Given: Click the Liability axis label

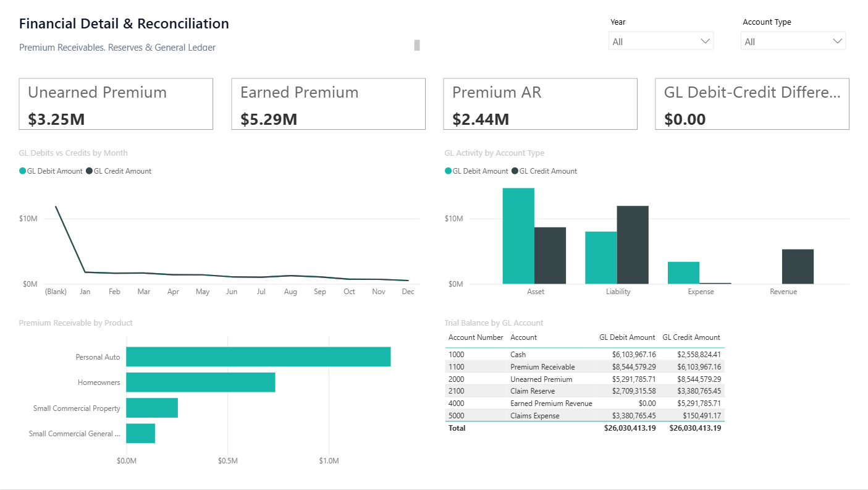Looking at the screenshot, I should pyautogui.click(x=618, y=292).
